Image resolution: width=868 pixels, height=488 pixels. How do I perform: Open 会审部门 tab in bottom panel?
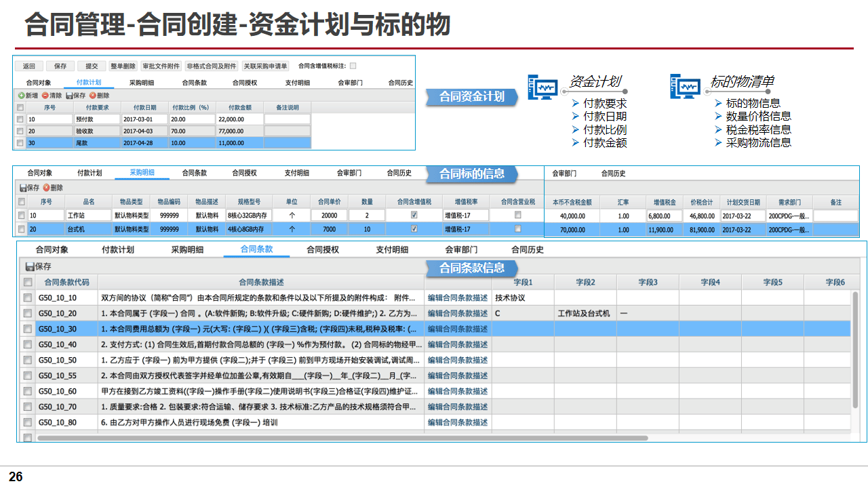(461, 249)
